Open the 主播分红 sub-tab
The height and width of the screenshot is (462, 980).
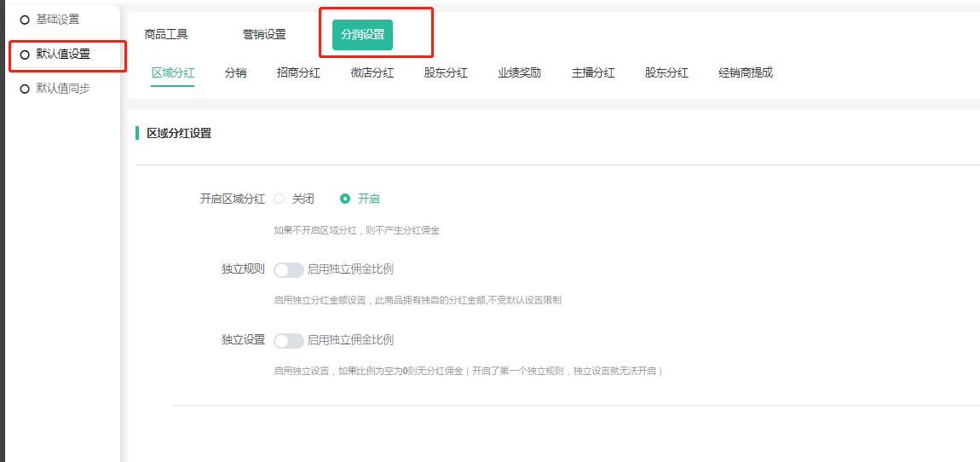[x=593, y=73]
